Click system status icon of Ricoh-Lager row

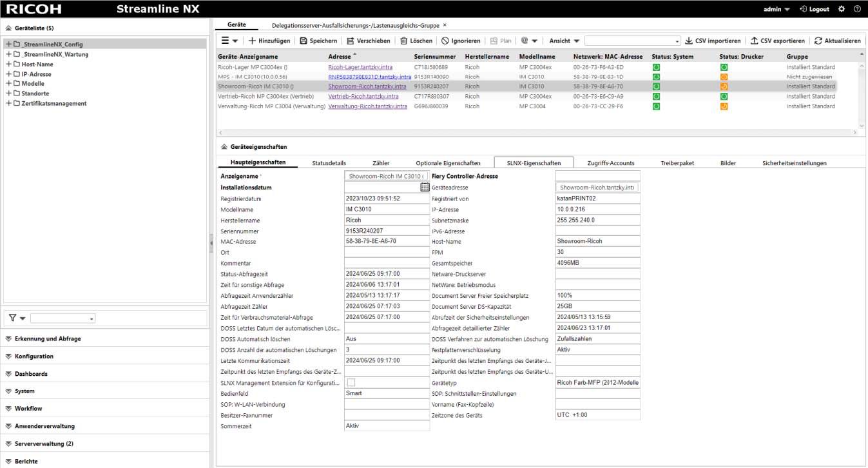656,67
